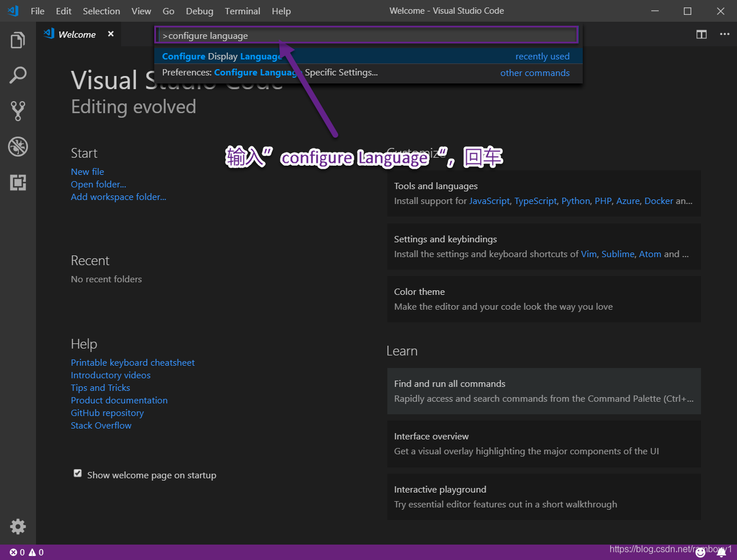Click the notifications bell in status bar

coord(722,553)
